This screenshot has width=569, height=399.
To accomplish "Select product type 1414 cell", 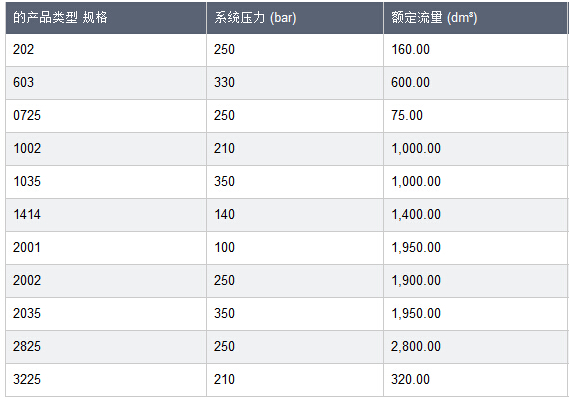I will [106, 215].
